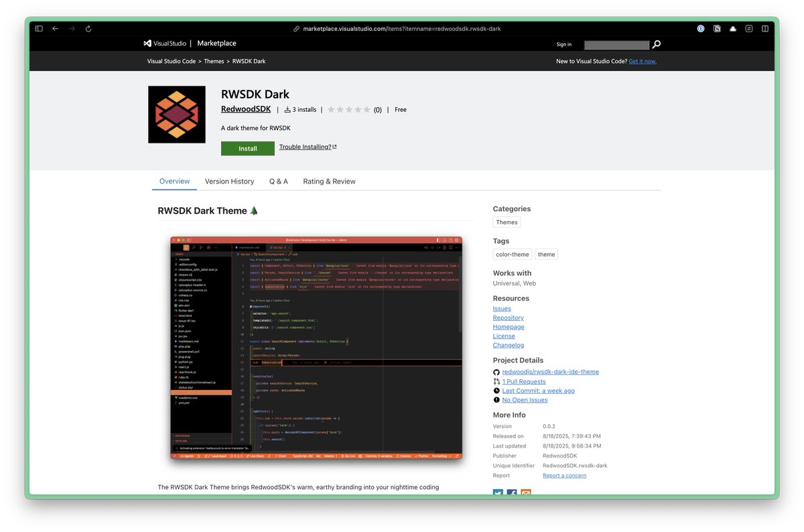Open the Last Commit: a week ago link
The width and height of the screenshot is (804, 532).
(x=539, y=391)
